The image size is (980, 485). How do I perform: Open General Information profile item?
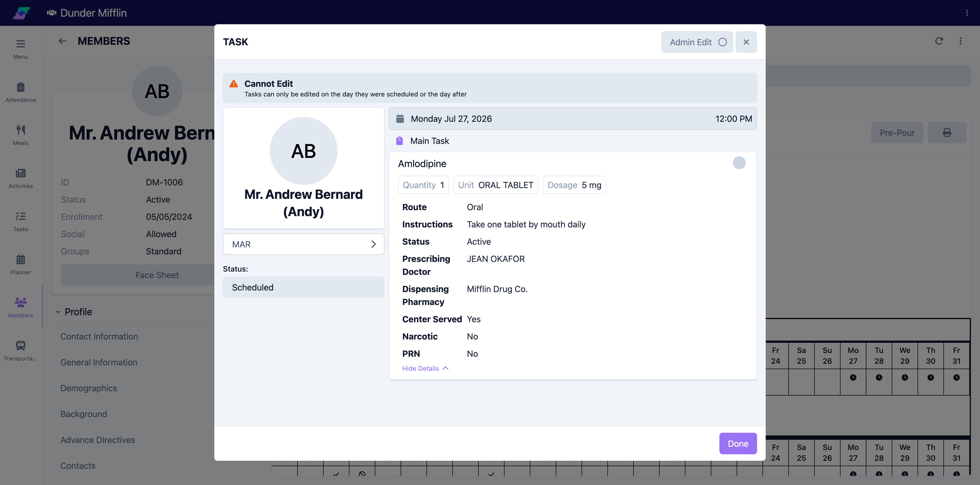pyautogui.click(x=99, y=362)
